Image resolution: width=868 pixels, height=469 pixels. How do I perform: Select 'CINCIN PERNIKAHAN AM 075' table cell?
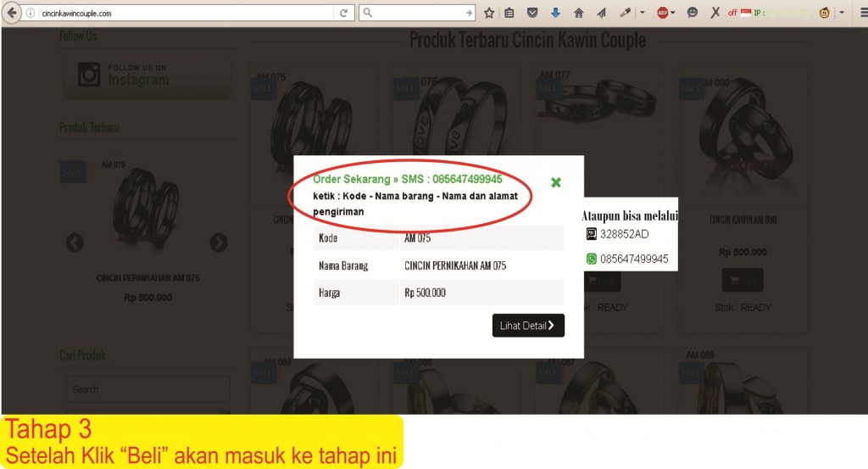click(x=481, y=265)
